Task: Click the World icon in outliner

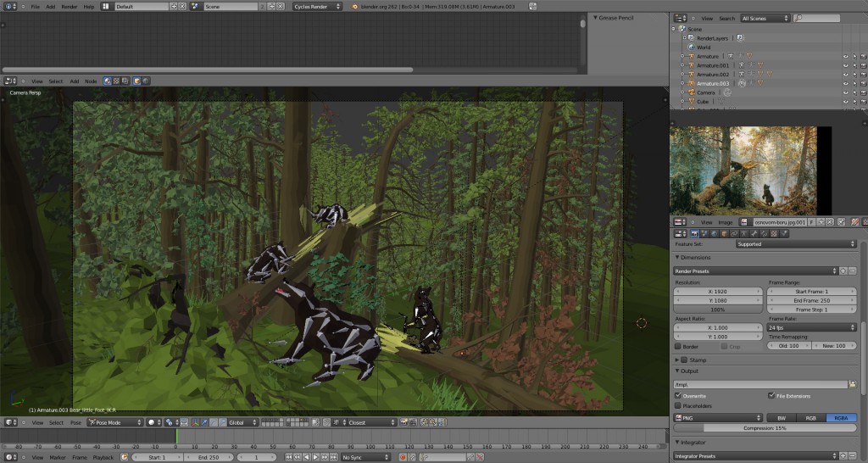Action: coord(692,47)
